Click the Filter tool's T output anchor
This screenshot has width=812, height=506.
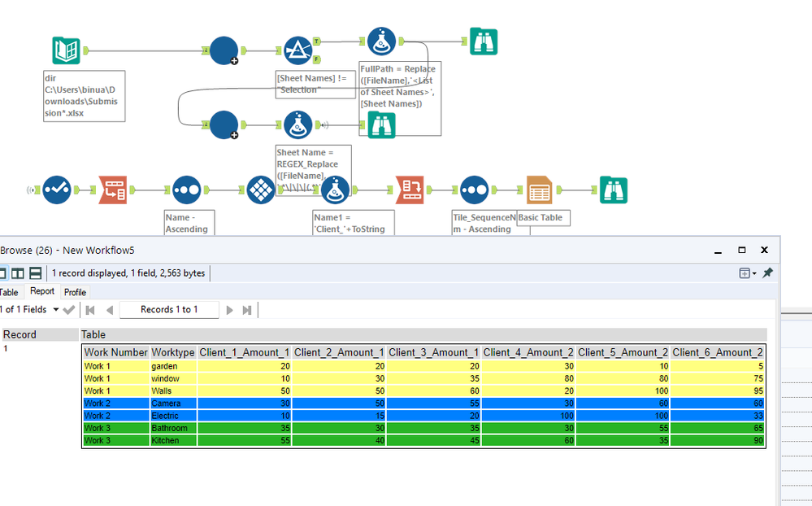[316, 41]
